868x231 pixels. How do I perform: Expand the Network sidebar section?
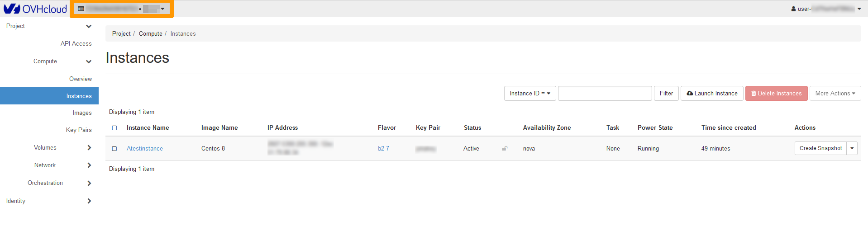62,165
